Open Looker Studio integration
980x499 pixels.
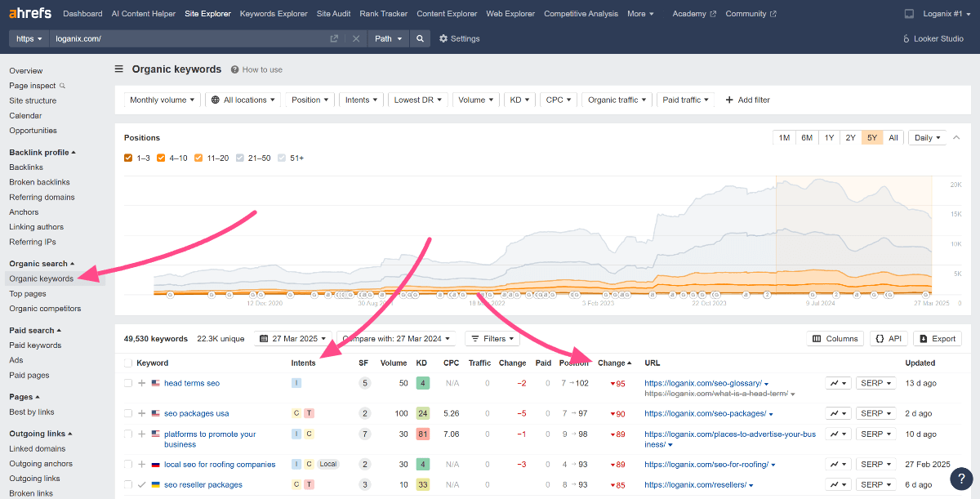coord(933,38)
